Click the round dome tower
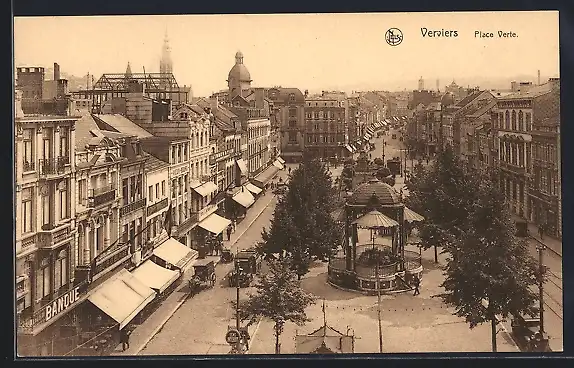Image resolution: width=574 pixels, height=368 pixels. pos(239,71)
